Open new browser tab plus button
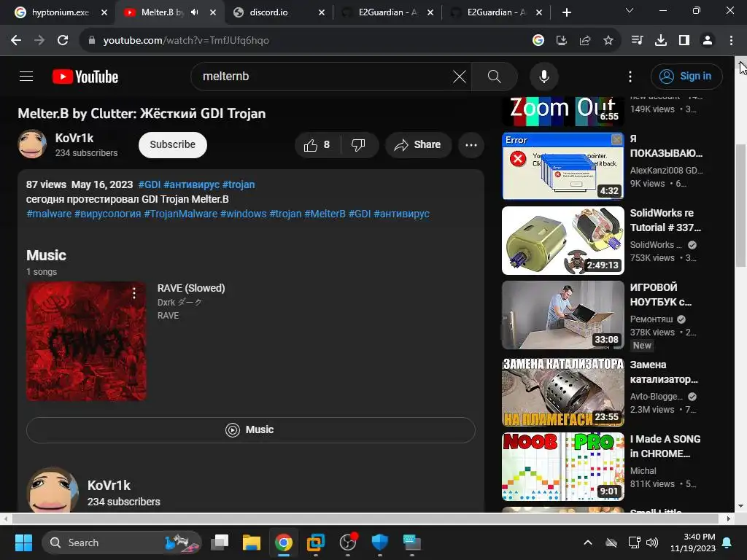 click(566, 12)
